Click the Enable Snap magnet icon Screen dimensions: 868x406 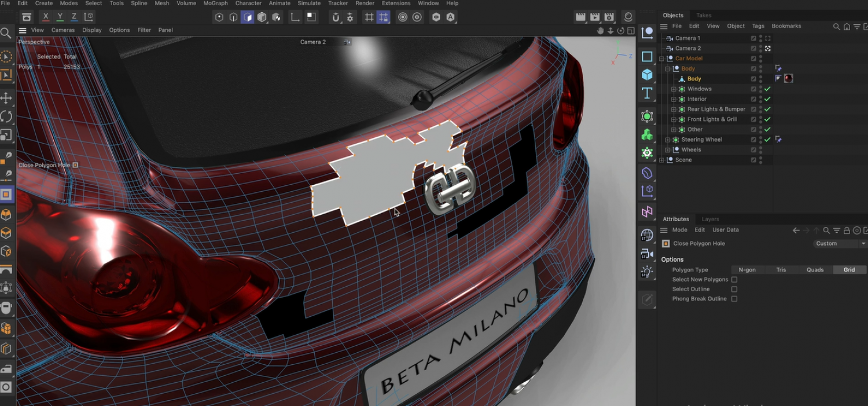click(x=335, y=17)
